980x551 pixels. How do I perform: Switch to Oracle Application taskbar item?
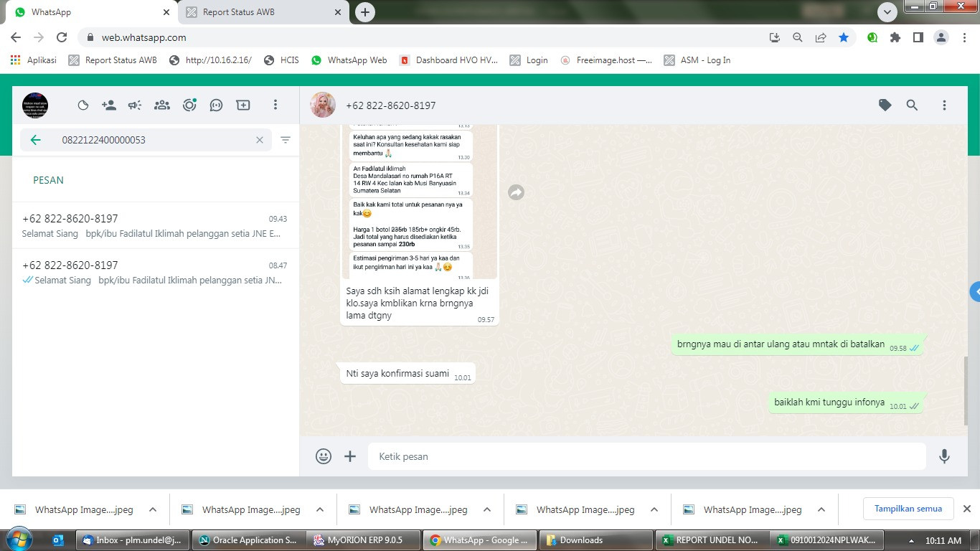[x=248, y=540]
